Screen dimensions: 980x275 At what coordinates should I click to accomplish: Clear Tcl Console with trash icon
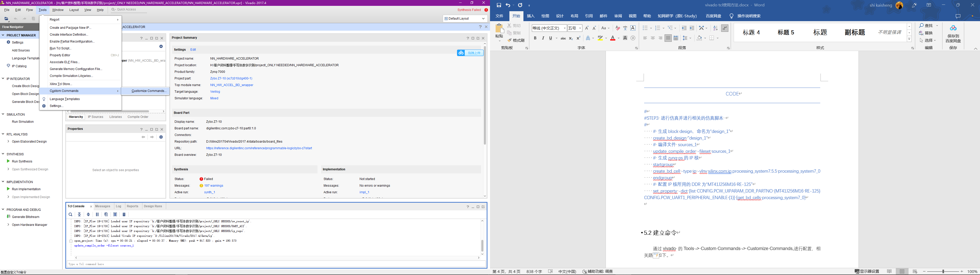124,215
